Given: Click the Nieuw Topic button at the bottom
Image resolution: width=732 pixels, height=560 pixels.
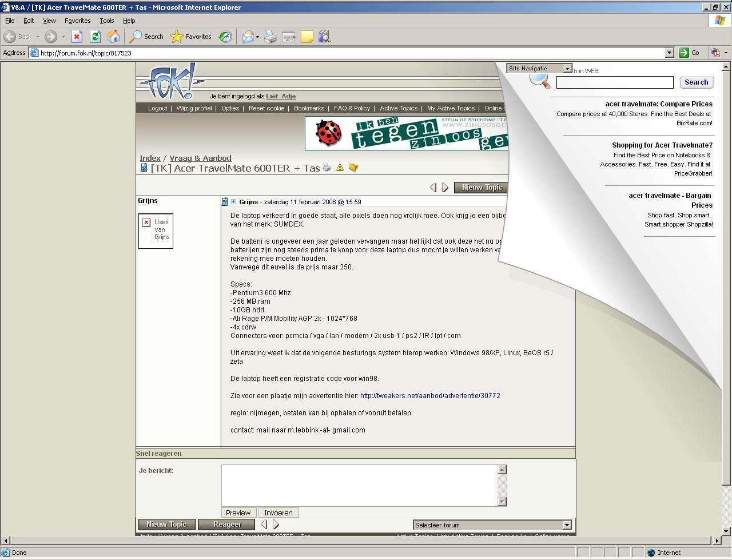Looking at the screenshot, I should click(166, 524).
